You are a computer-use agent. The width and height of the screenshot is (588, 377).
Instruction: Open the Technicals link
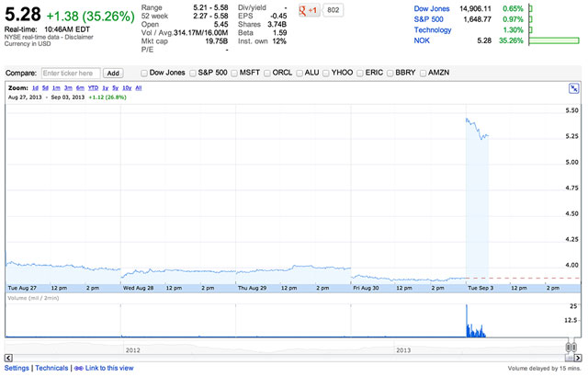tap(51, 369)
